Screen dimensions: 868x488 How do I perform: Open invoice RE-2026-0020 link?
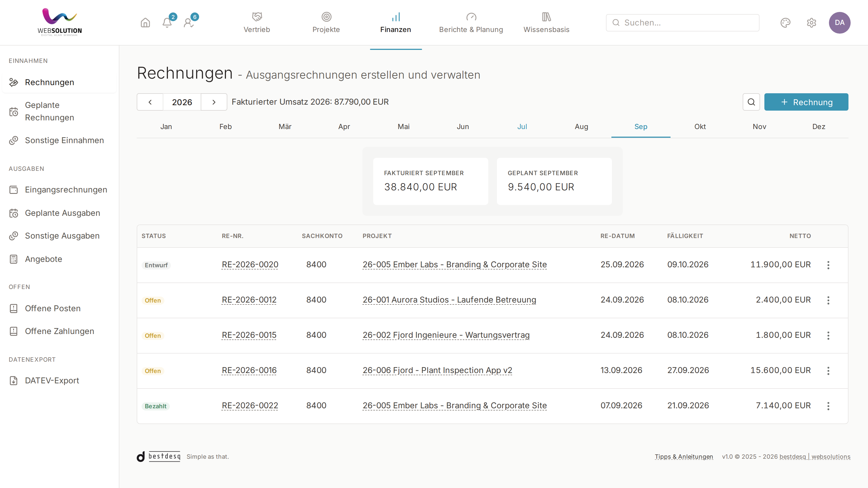point(250,265)
